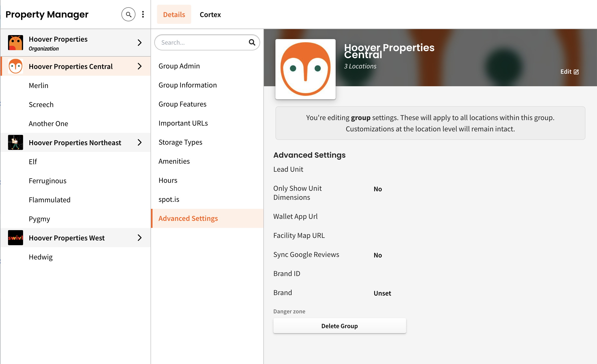597x364 pixels.
Task: Click the swivl logo for Hoover Properties West
Action: [x=16, y=238]
